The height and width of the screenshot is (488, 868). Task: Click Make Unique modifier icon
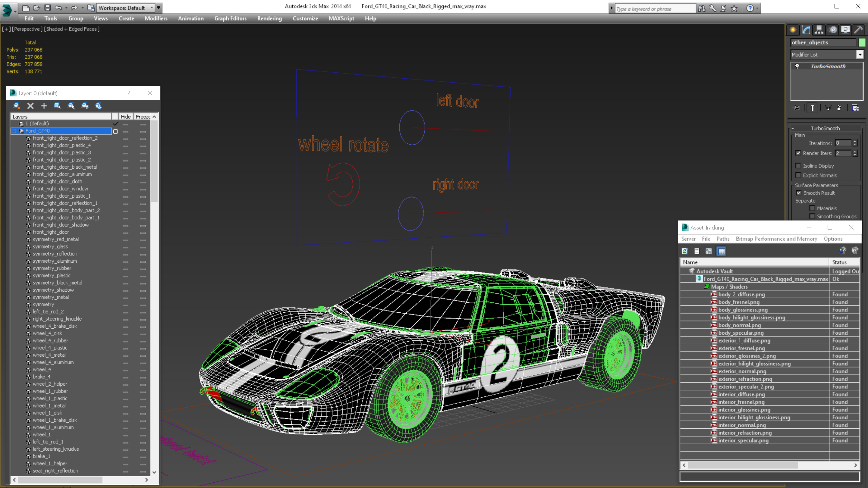click(828, 108)
